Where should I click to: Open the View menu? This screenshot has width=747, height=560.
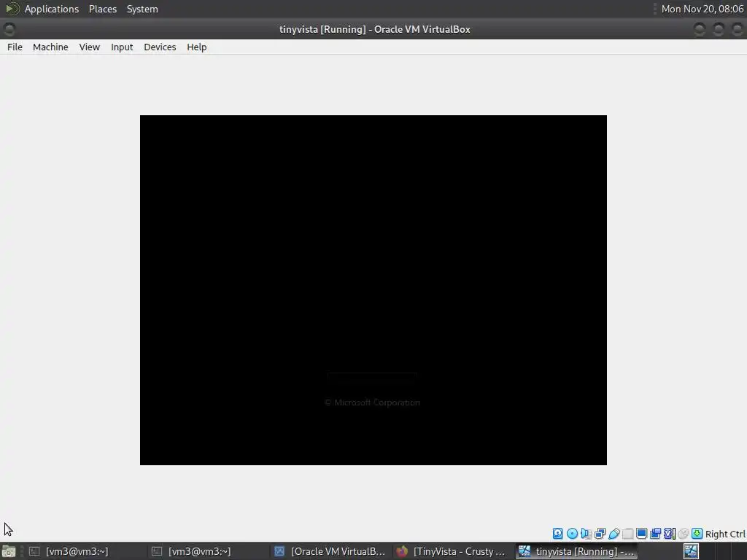coord(90,47)
